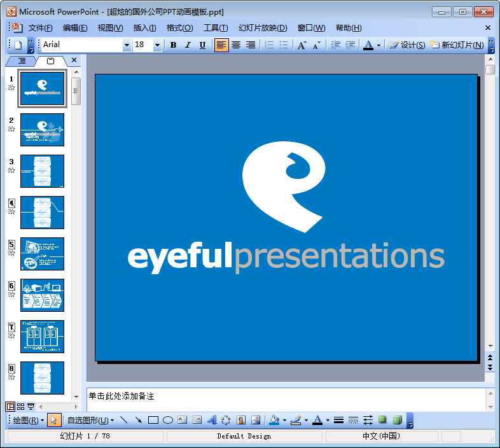Toggle italic formatting
Screen dimensions: 500x448
point(188,45)
